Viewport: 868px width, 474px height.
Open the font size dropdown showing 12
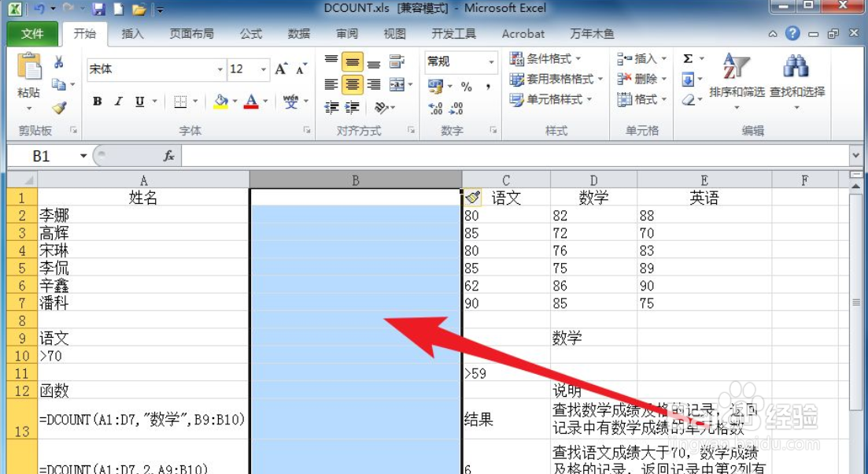pos(263,69)
